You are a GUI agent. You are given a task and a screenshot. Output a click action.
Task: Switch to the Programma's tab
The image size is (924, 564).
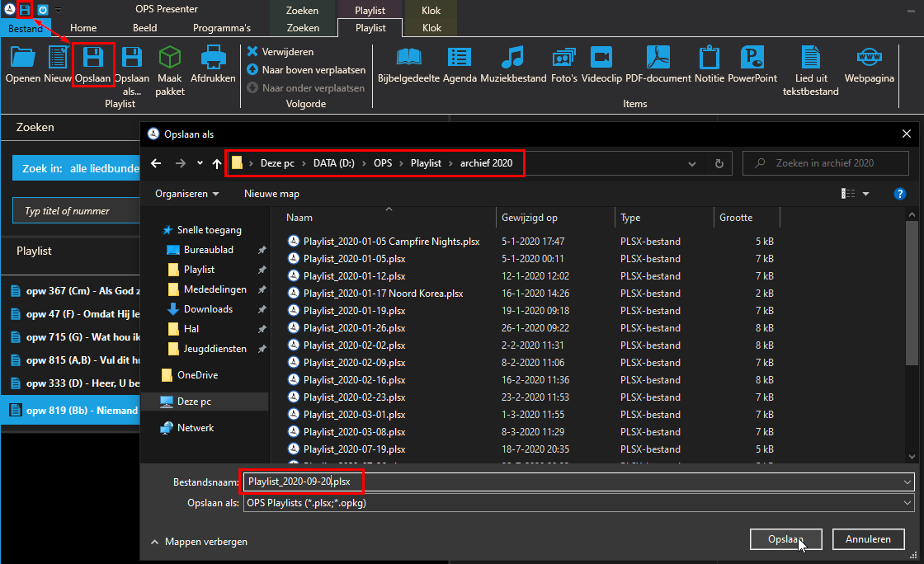click(x=222, y=28)
